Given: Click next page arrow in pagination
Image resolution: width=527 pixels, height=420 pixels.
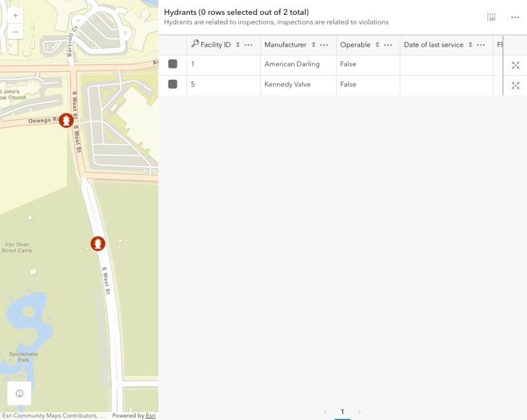Looking at the screenshot, I should 359,412.
